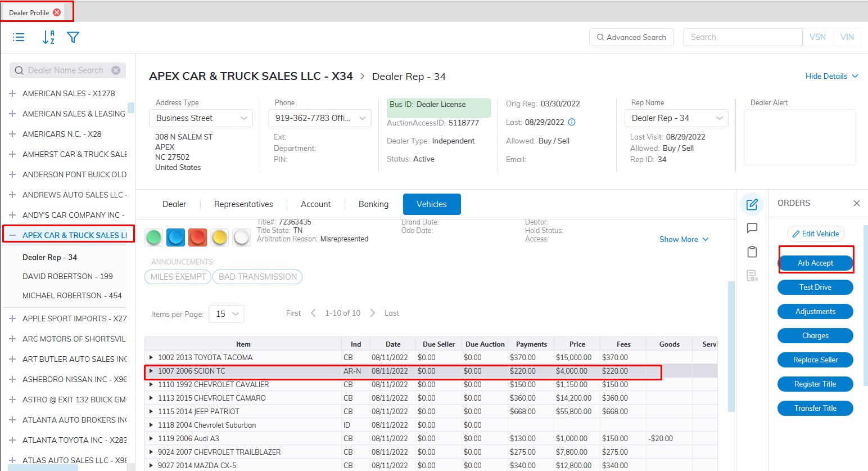The image size is (868, 471).
Task: Click the Hide Details link
Action: [831, 76]
